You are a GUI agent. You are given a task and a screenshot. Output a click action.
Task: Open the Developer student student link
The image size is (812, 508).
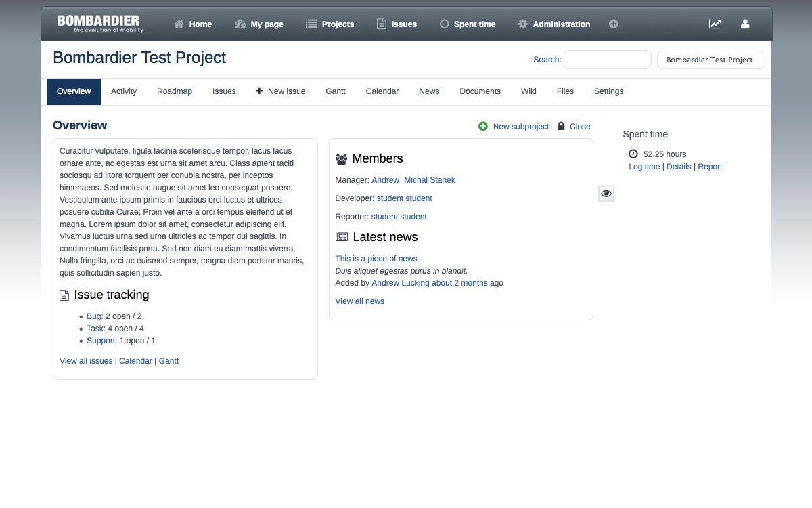[405, 198]
